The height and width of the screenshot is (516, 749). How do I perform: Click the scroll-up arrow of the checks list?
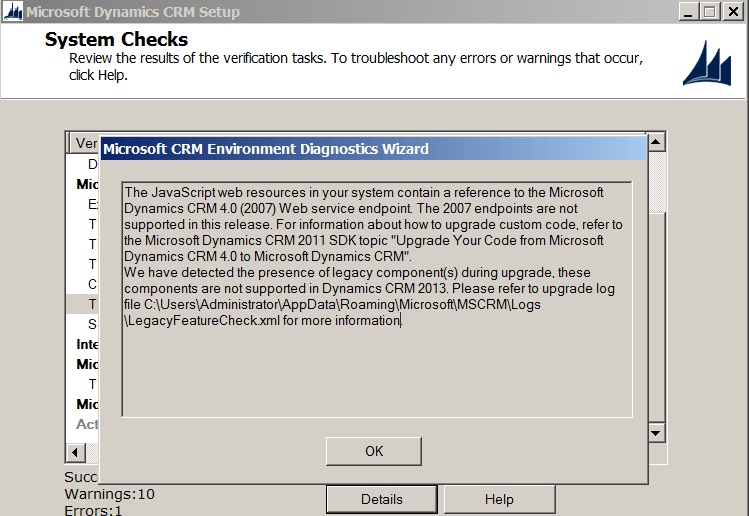tap(656, 142)
